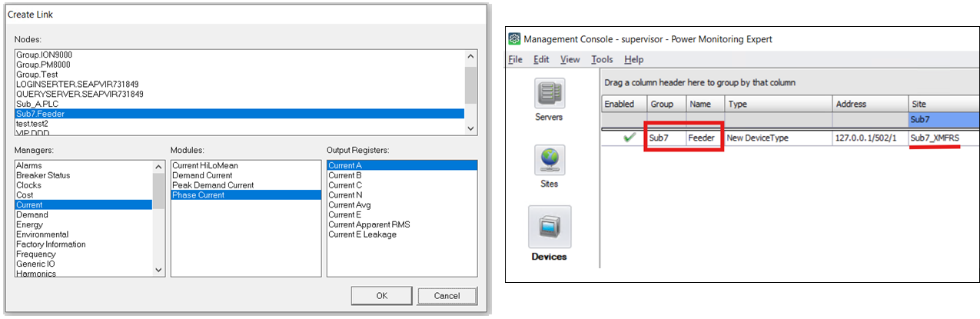980x319 pixels.
Task: Select Current Avg output register
Action: 402,205
